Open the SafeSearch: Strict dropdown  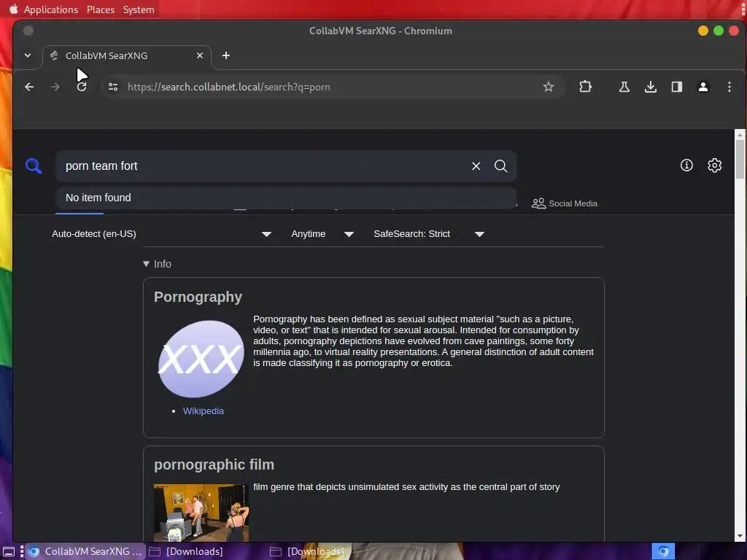pyautogui.click(x=429, y=234)
